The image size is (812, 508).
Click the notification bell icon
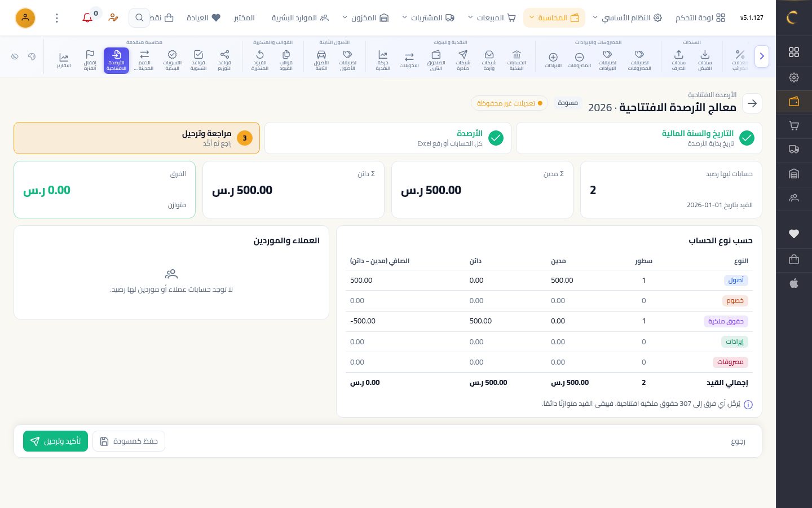pyautogui.click(x=87, y=18)
